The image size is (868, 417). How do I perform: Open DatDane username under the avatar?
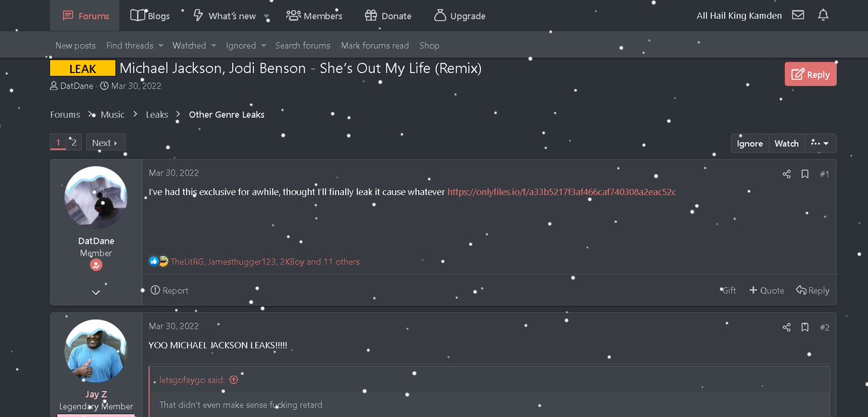coord(96,241)
